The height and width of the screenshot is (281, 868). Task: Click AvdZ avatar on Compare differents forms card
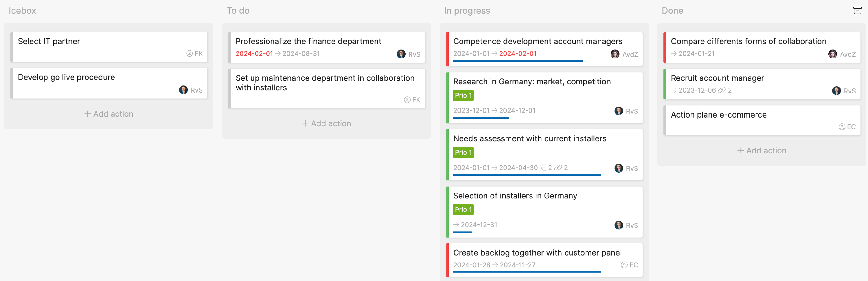tap(833, 54)
